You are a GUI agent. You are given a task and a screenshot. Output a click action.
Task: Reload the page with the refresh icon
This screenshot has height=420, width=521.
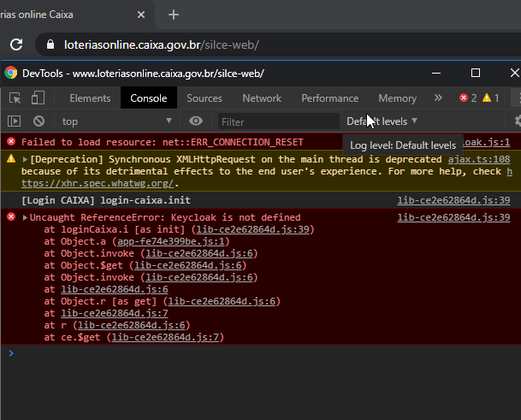(x=16, y=44)
